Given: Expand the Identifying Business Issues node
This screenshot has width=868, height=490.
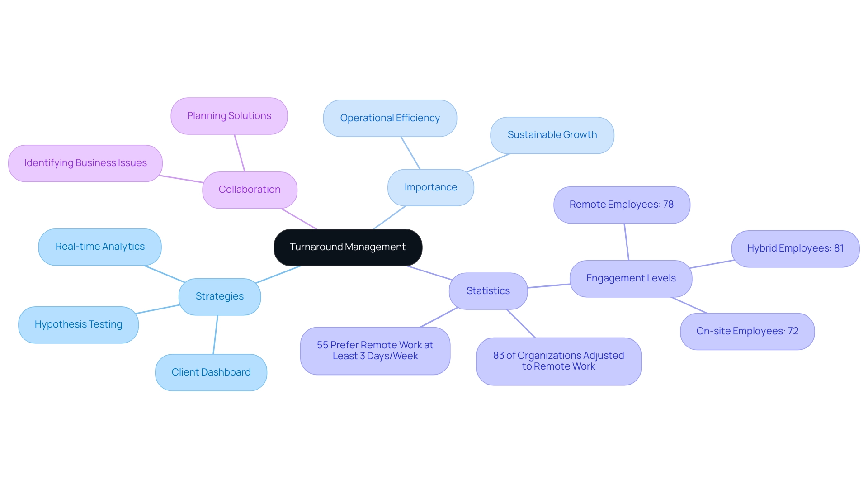Looking at the screenshot, I should (x=85, y=162).
